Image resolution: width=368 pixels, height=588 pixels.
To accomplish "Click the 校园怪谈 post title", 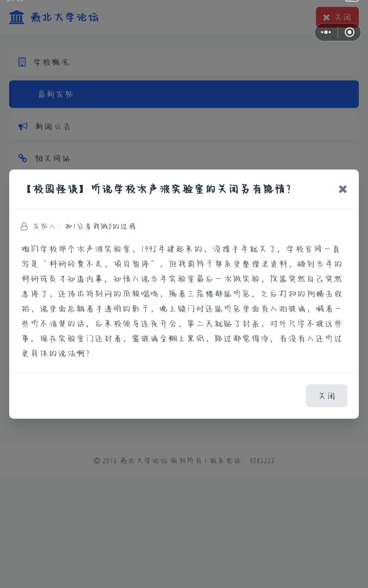I will (x=157, y=189).
